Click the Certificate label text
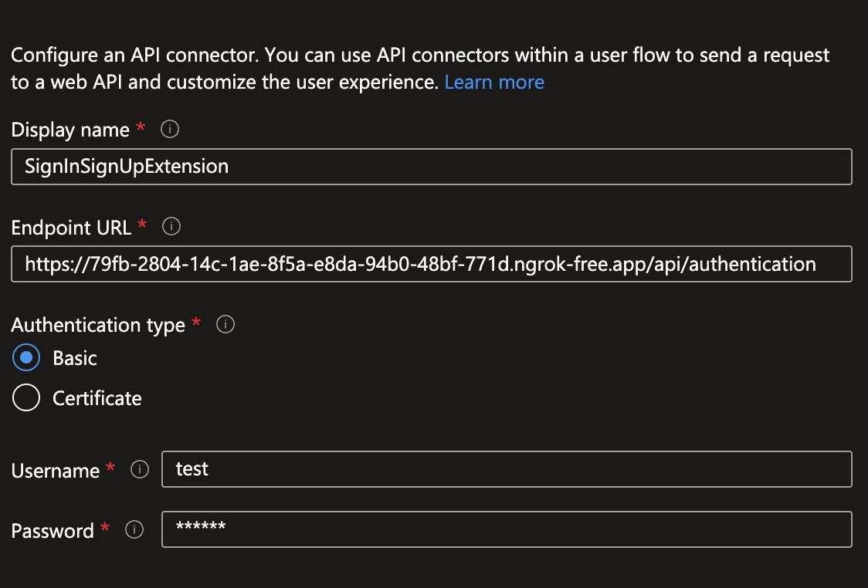 (x=96, y=397)
